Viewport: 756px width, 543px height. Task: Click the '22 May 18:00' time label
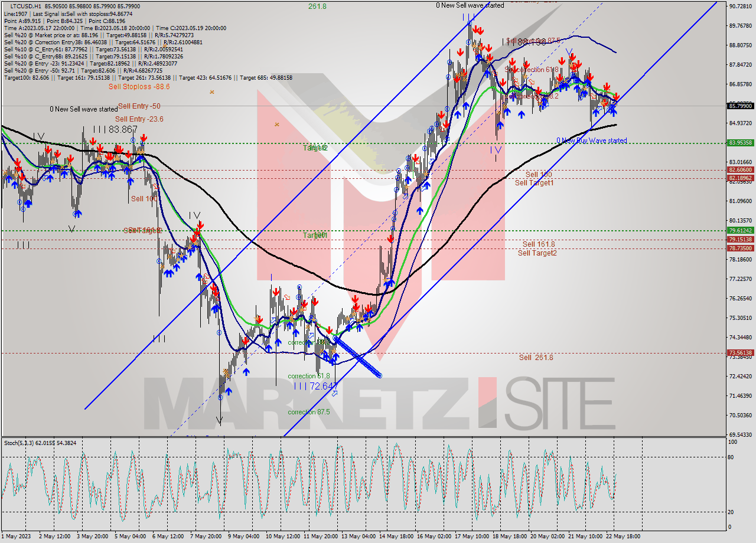coord(623,537)
